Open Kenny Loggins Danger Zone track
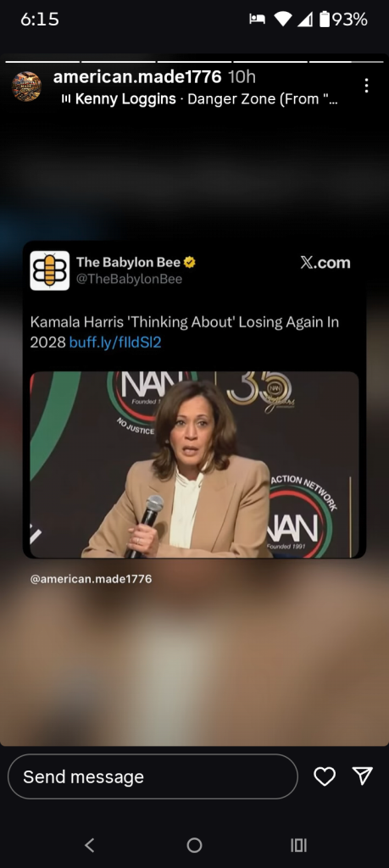The width and height of the screenshot is (389, 868). coord(206,100)
